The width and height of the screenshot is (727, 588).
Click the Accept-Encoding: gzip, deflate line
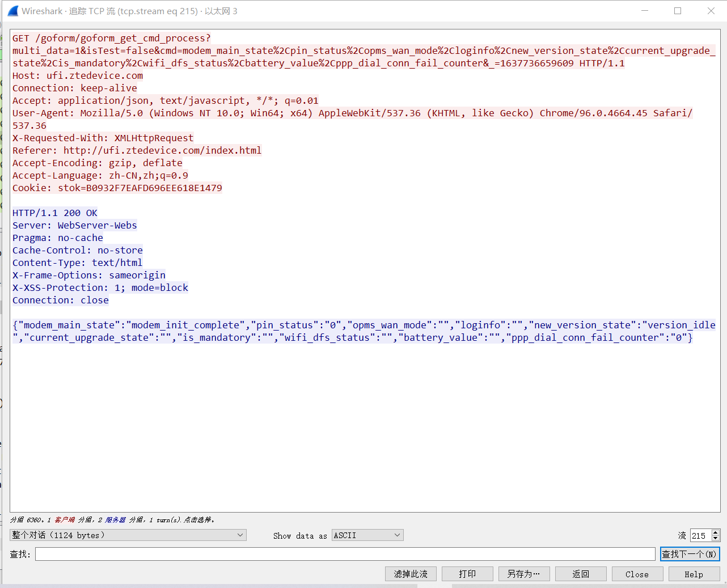point(98,163)
